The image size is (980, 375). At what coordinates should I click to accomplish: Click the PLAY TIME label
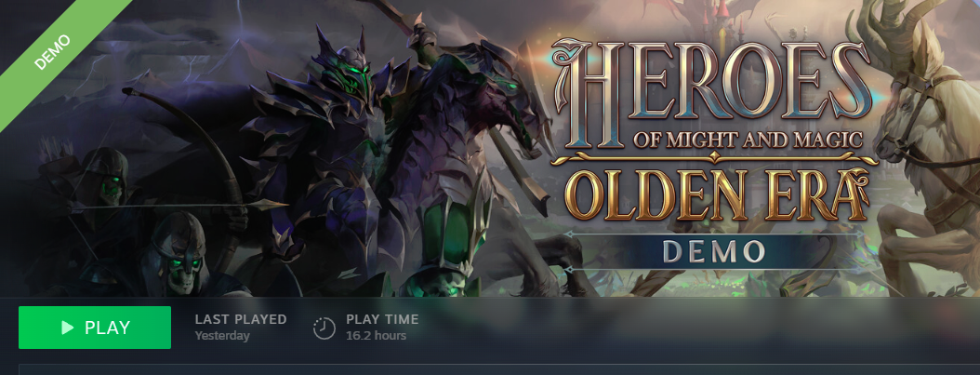(382, 319)
